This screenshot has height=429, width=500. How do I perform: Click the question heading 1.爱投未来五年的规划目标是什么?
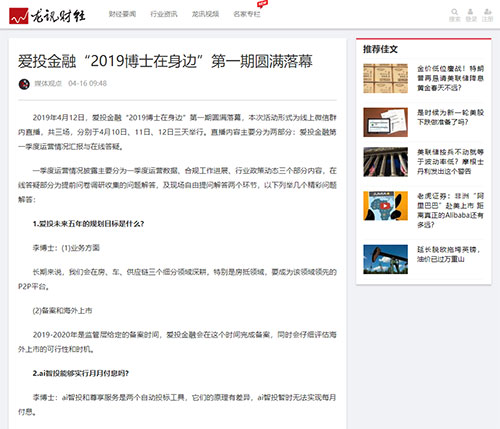[88, 224]
